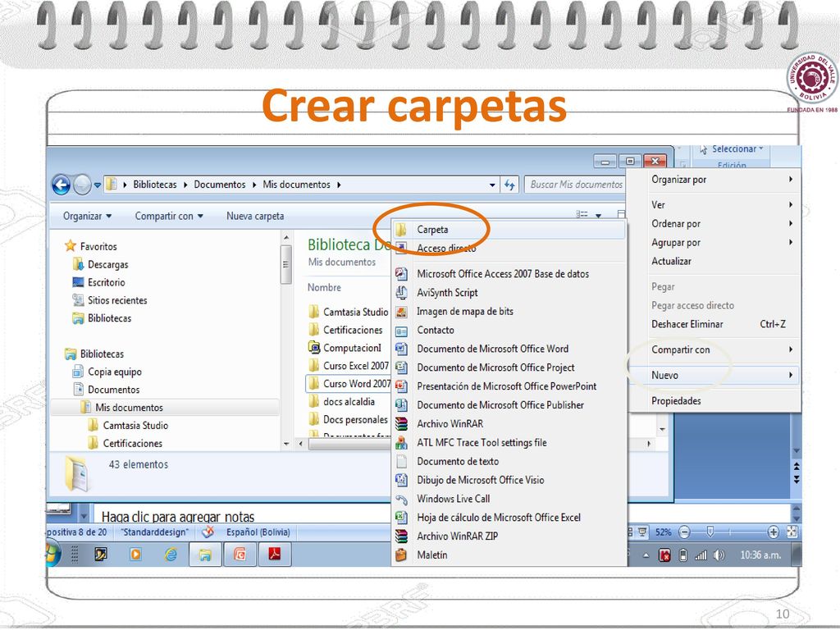Screen dimensions: 840x630
Task: Click Español (Bolivia) language in PowerPoint status bar
Action: [258, 532]
